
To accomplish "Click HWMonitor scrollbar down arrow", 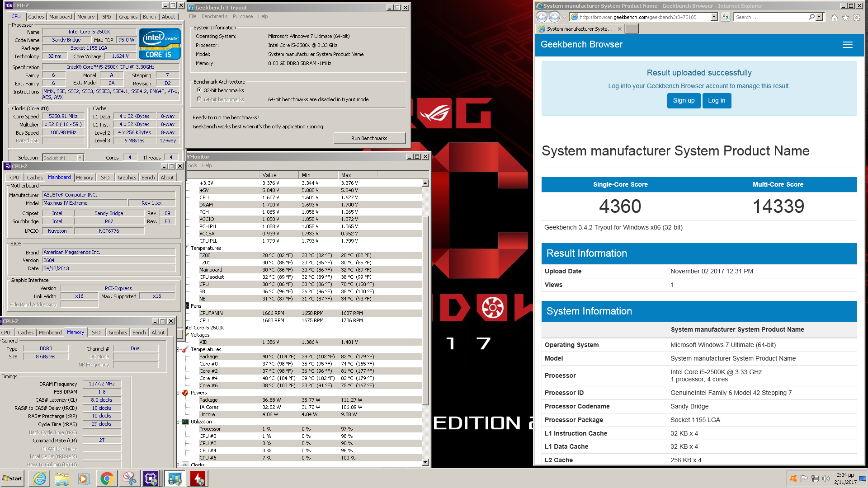I will (x=425, y=462).
